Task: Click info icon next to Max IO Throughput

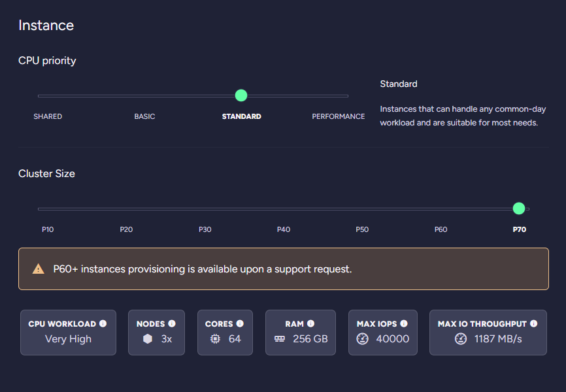Action: click(534, 323)
